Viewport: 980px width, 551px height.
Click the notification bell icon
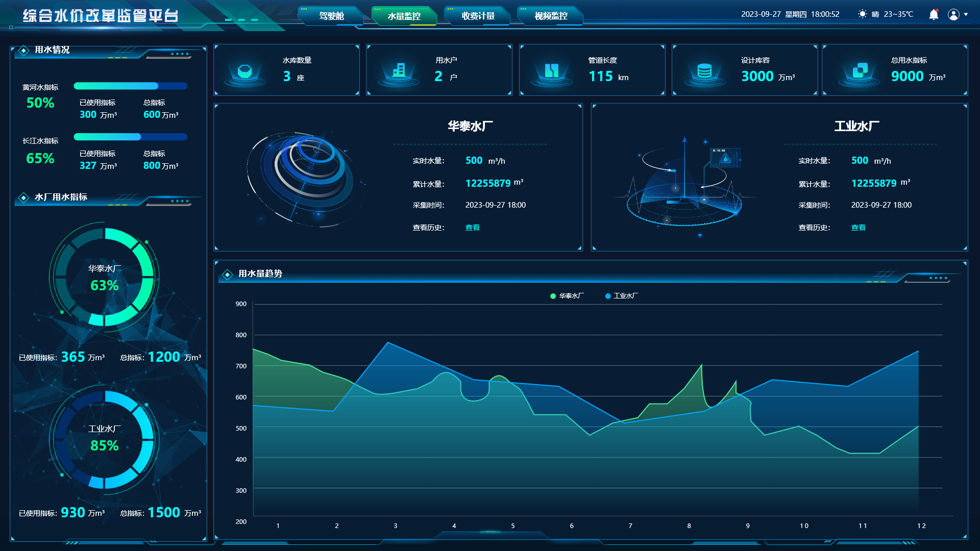(x=934, y=14)
